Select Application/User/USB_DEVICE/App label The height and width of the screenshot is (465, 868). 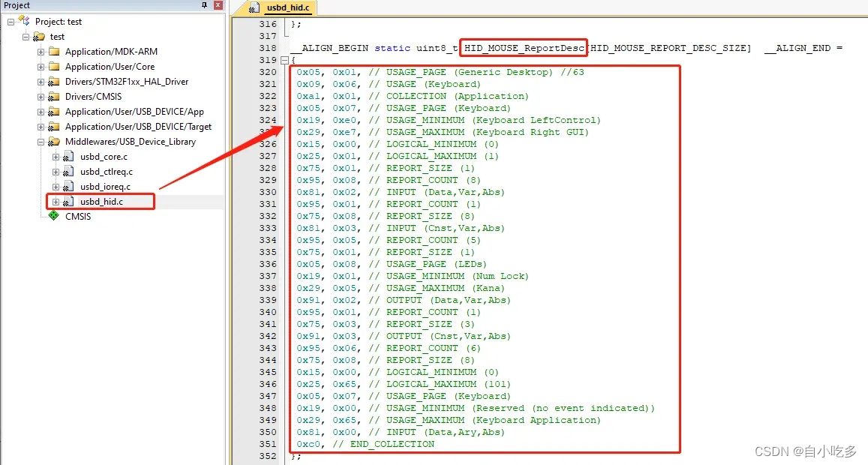(134, 111)
